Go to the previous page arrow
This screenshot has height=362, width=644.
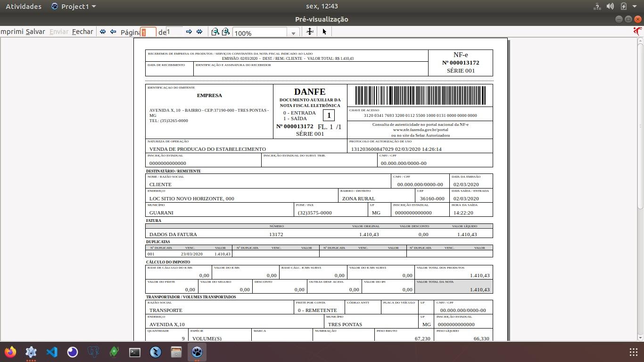[x=113, y=32]
